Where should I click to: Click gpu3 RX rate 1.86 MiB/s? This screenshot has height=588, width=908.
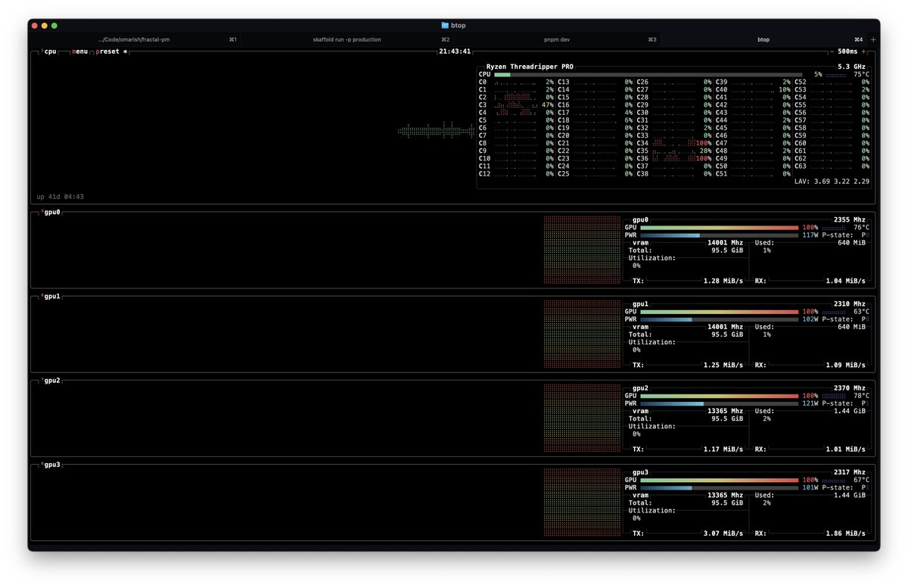point(846,534)
